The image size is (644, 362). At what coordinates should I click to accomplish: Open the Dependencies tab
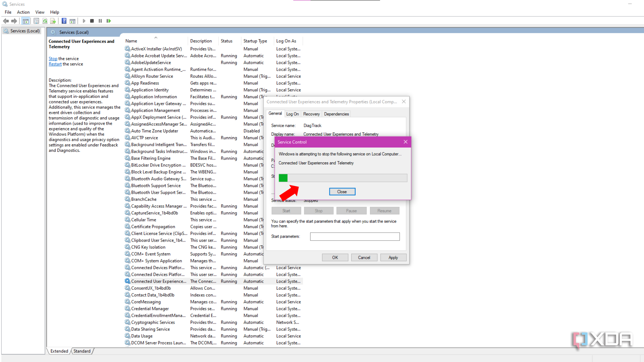336,114
